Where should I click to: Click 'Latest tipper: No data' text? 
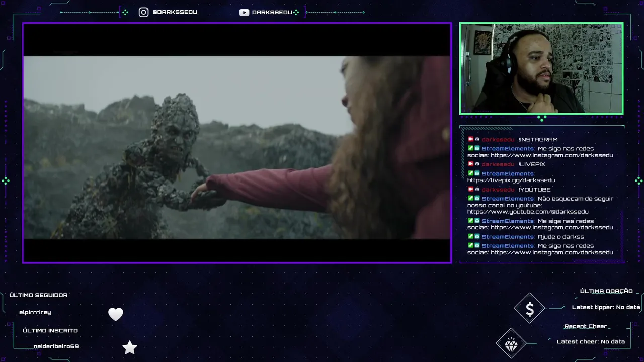coord(606,307)
